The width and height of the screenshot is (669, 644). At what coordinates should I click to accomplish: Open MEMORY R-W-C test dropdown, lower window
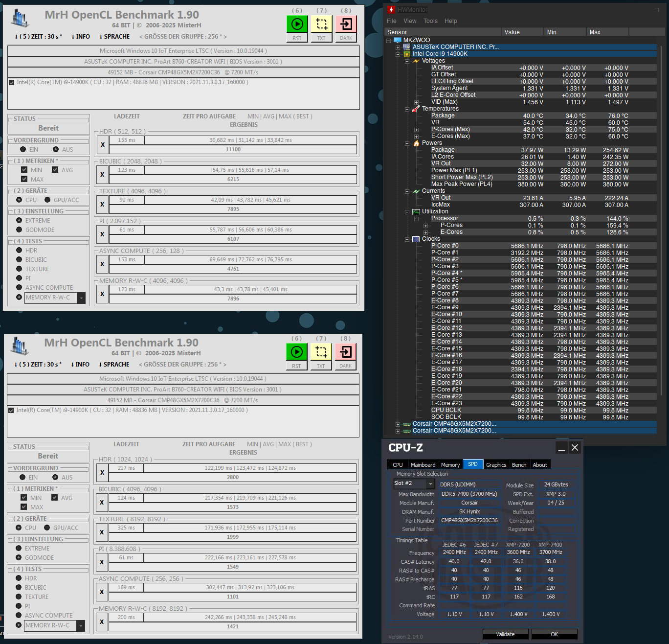(81, 625)
